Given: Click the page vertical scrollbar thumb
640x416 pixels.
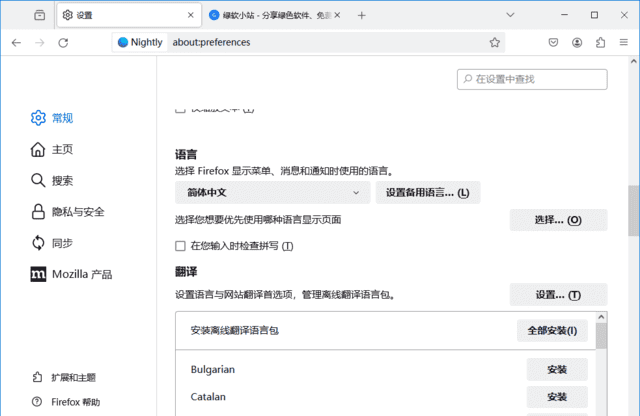Looking at the screenshot, I should coord(633,211).
